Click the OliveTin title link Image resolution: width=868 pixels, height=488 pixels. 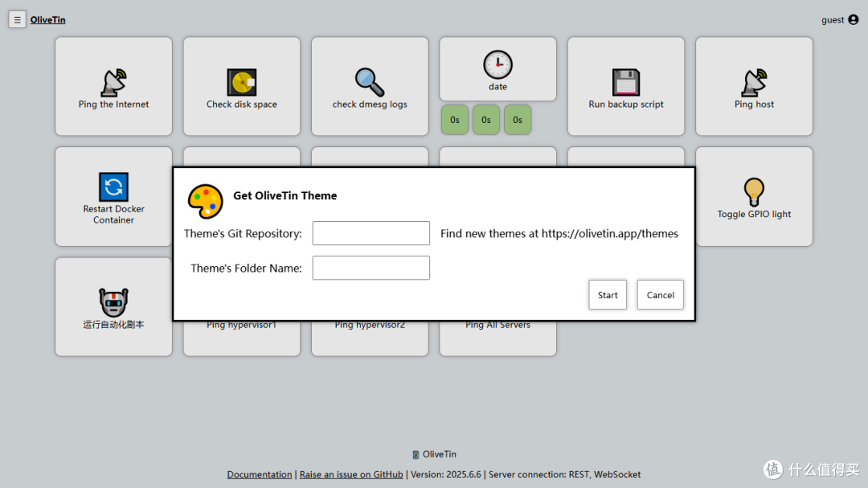coord(47,20)
